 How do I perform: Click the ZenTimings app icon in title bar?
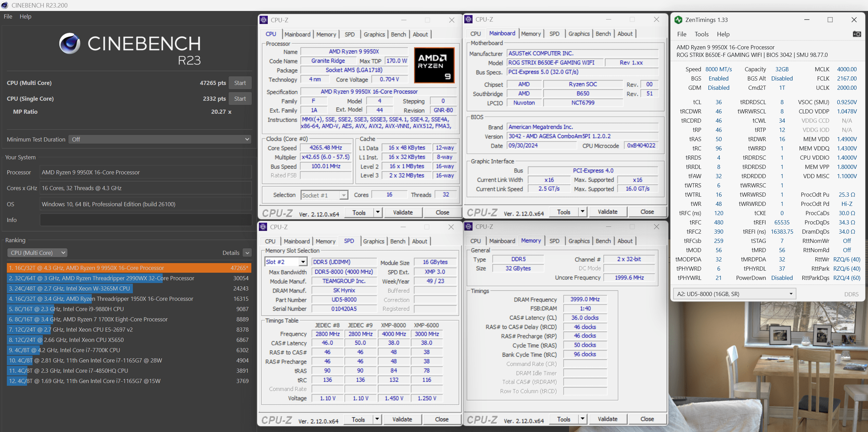coord(678,20)
